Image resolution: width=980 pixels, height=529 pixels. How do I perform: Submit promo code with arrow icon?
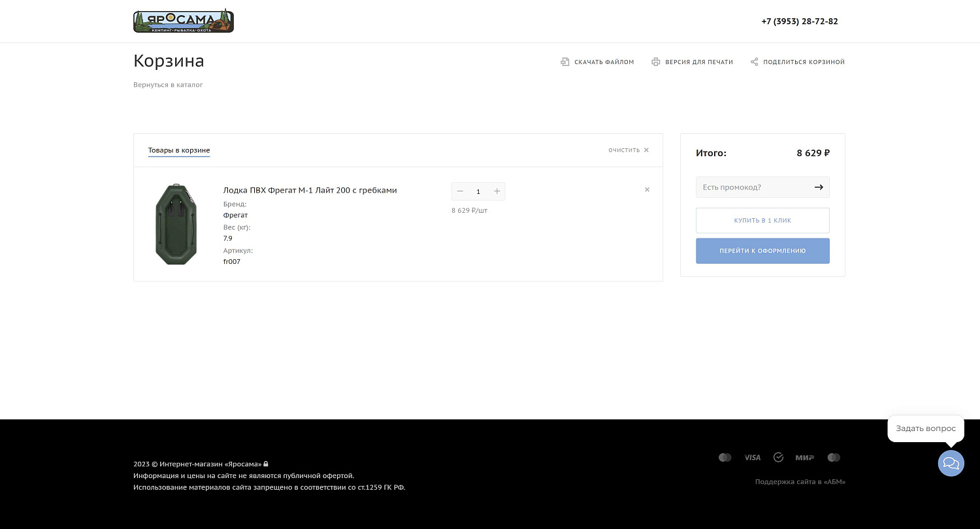pyautogui.click(x=819, y=187)
